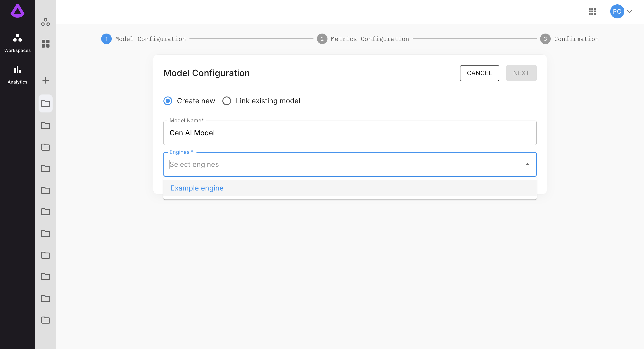Click the NEXT button
Screen dimensions: 644x349
pos(521,73)
